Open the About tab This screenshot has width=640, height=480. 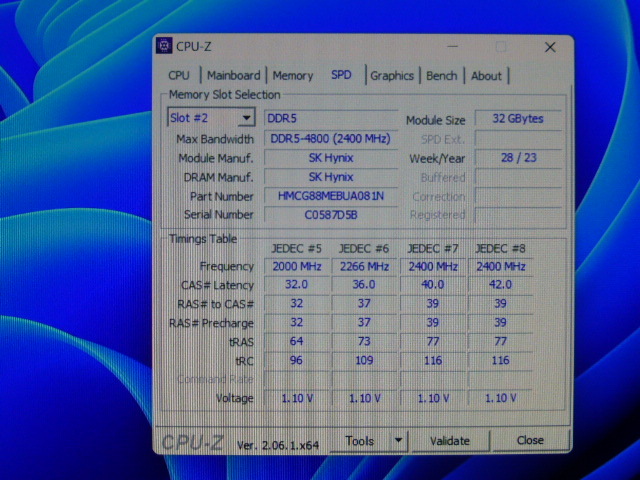[486, 76]
